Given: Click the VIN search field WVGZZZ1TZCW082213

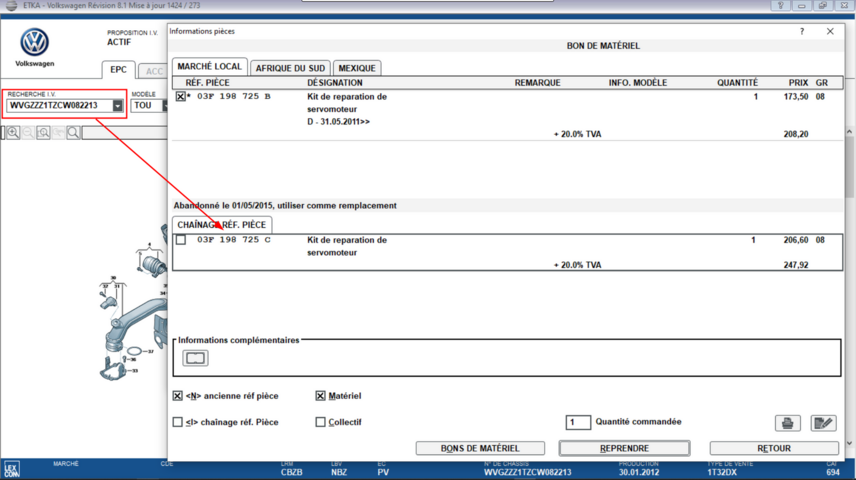Looking at the screenshot, I should pos(60,105).
